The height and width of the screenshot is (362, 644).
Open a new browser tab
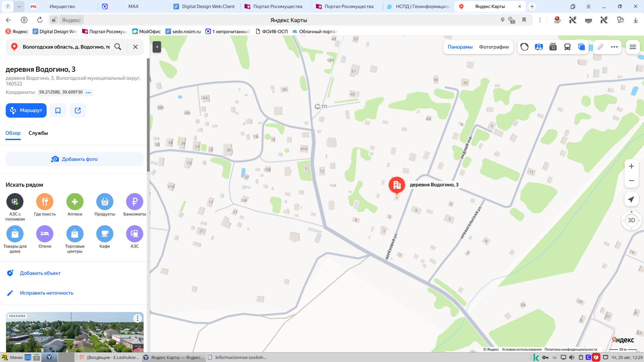click(x=532, y=6)
